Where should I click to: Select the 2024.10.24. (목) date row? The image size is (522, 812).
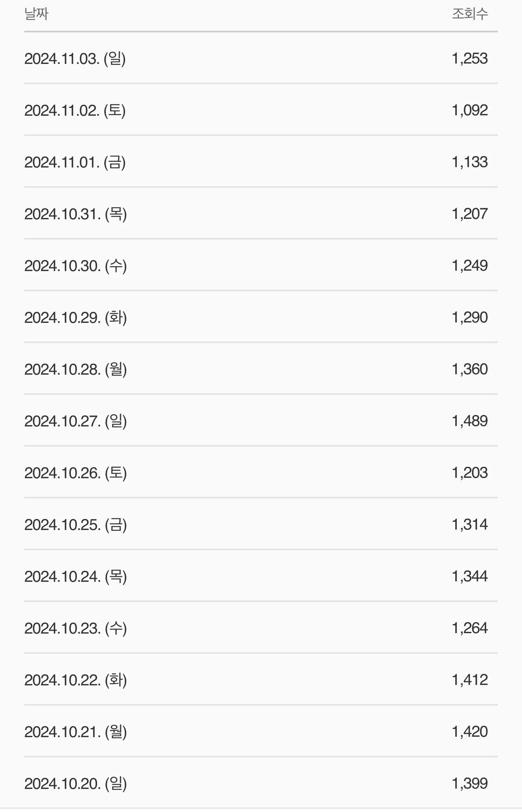[x=261, y=576]
